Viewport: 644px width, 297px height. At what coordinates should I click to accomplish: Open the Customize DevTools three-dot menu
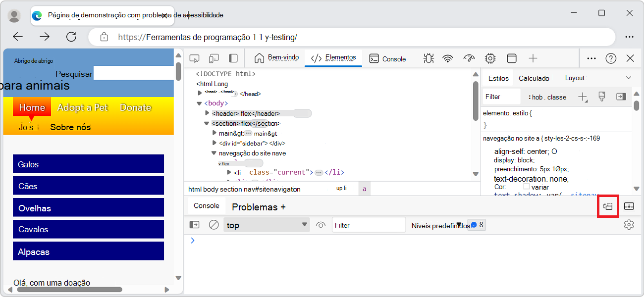tap(591, 58)
